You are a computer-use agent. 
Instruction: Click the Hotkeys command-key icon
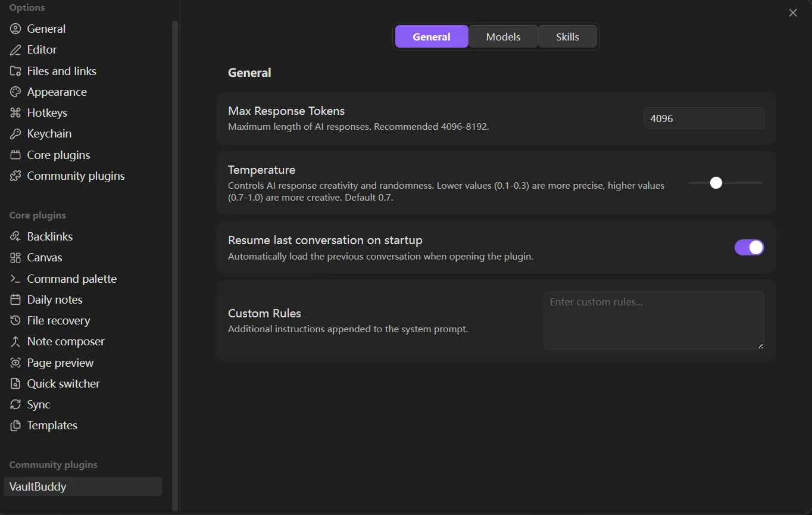click(15, 113)
